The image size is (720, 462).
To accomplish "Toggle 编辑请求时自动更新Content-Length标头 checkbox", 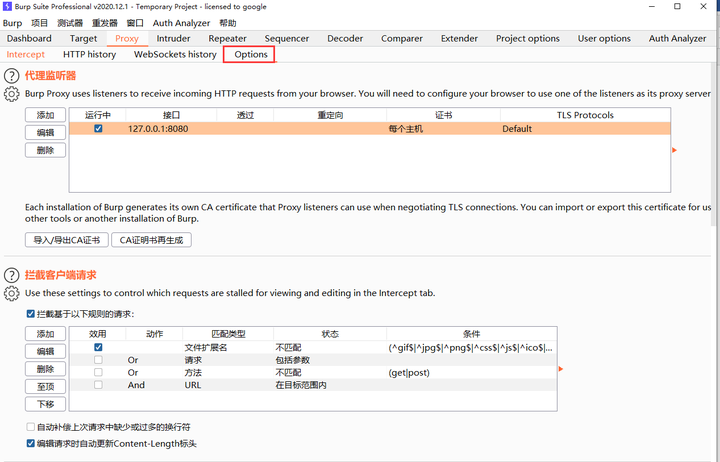I will 31,444.
